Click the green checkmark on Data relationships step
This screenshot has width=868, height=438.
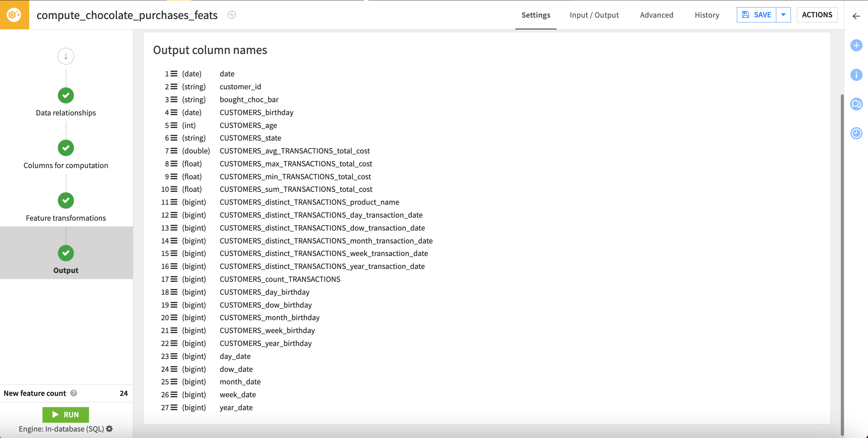pyautogui.click(x=66, y=95)
